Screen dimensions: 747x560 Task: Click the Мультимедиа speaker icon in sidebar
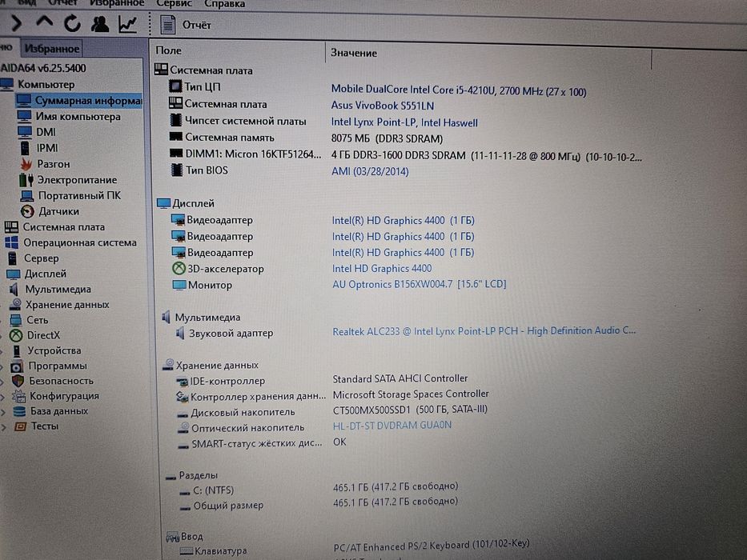click(x=14, y=289)
